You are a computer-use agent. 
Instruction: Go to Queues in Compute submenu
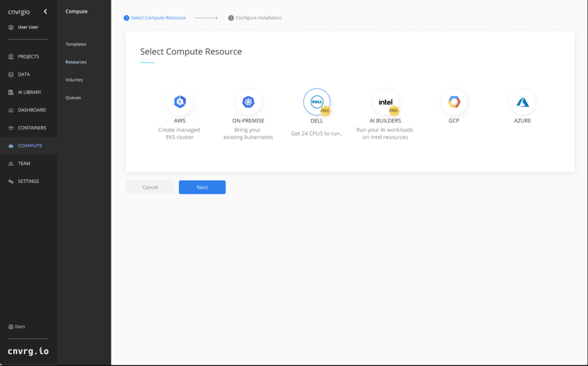[x=73, y=98]
